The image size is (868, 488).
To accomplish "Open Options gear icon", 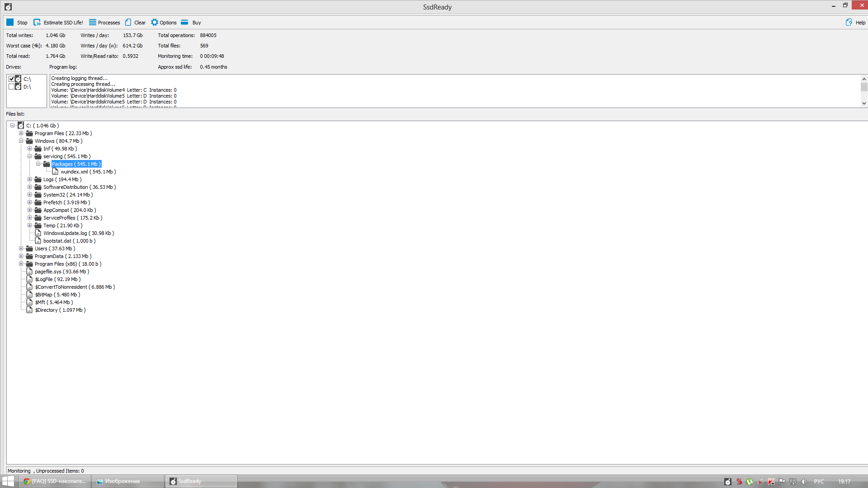I will tap(155, 22).
